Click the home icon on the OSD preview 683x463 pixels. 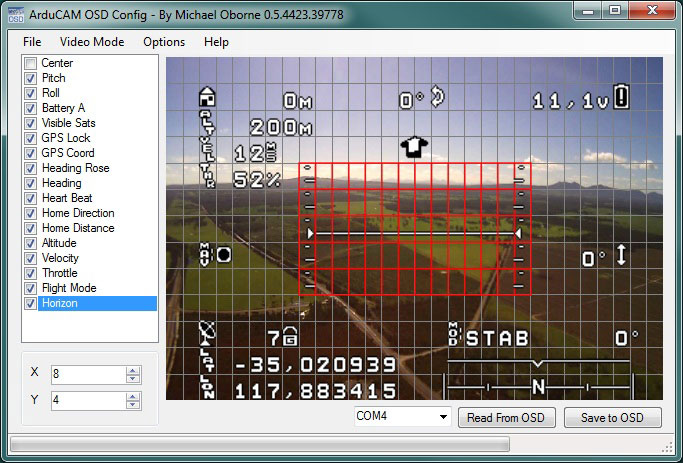(208, 97)
